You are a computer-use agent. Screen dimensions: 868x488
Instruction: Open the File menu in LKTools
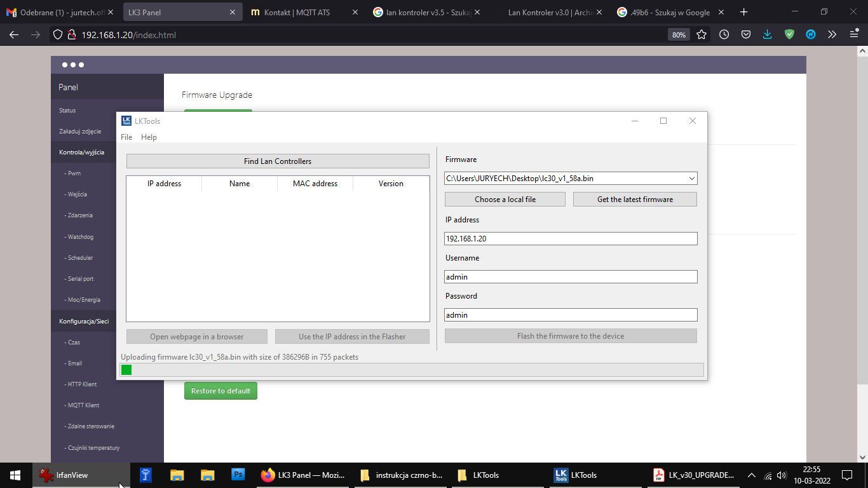click(x=126, y=137)
